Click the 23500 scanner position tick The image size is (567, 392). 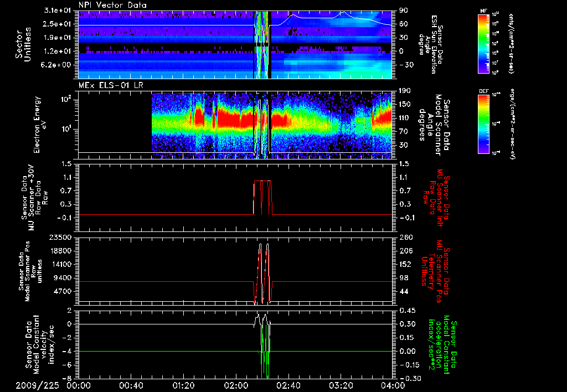pyautogui.click(x=60, y=238)
